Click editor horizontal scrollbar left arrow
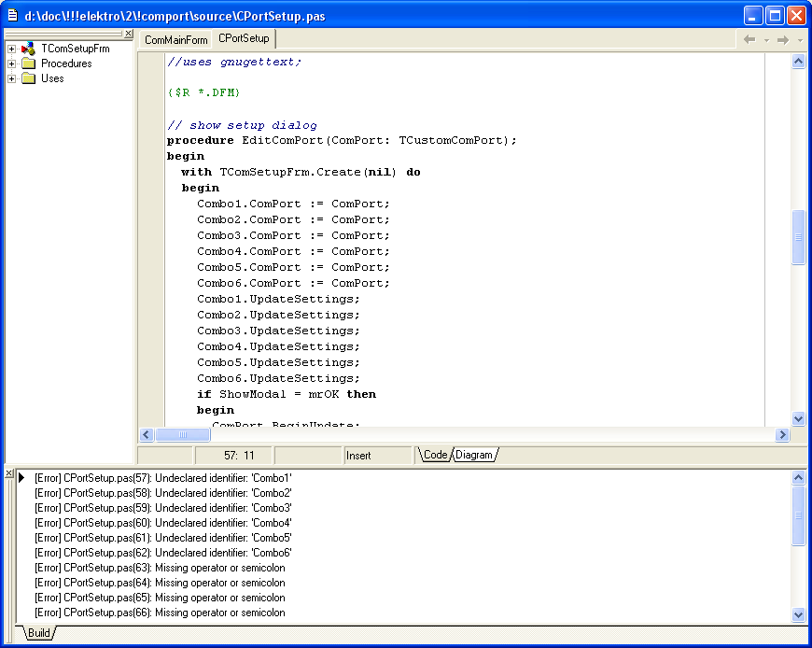This screenshot has height=648, width=812. [147, 434]
